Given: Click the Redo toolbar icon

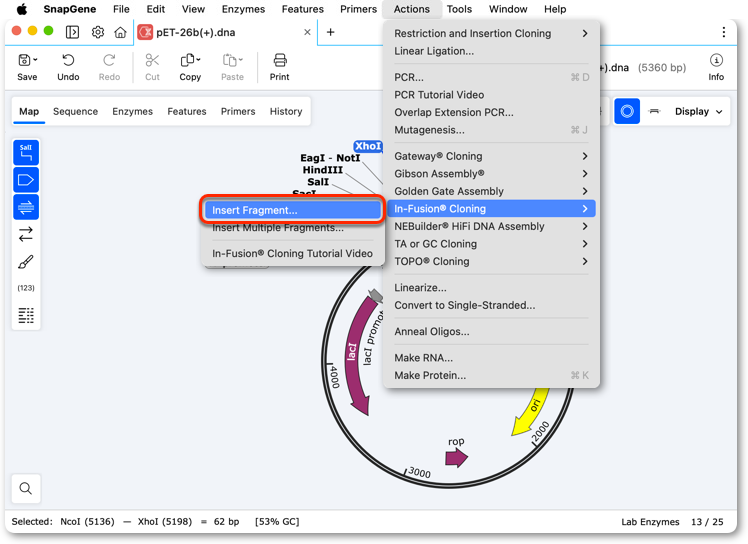Looking at the screenshot, I should (x=109, y=67).
